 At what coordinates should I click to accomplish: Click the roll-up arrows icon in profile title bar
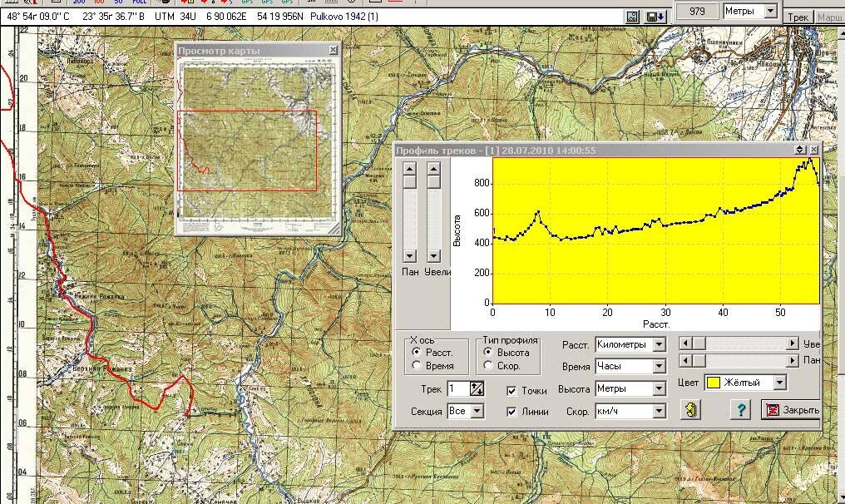(x=800, y=150)
